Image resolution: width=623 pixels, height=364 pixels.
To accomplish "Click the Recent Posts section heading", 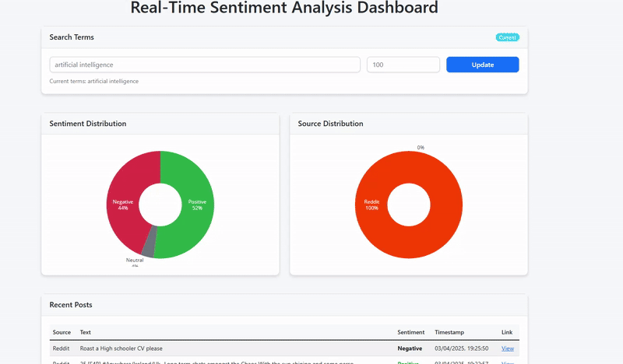I will (71, 305).
